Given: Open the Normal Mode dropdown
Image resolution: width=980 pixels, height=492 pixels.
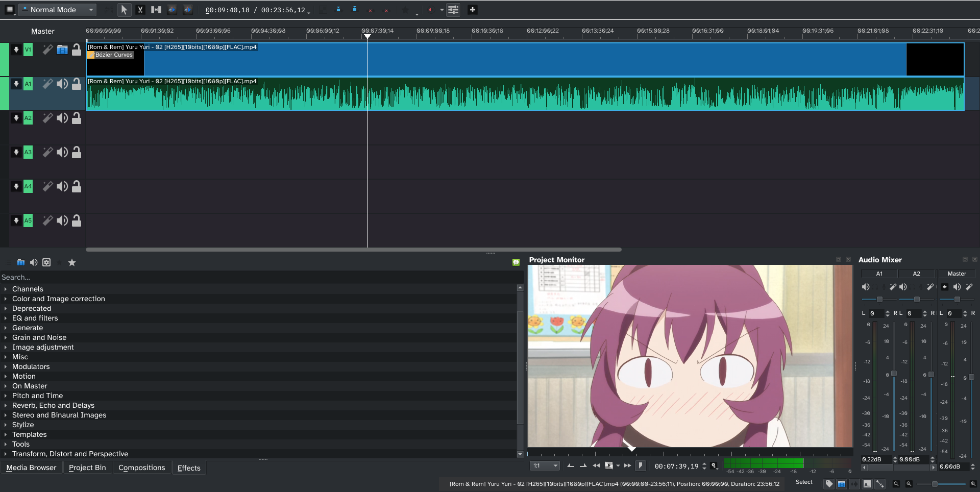Looking at the screenshot, I should (57, 10).
